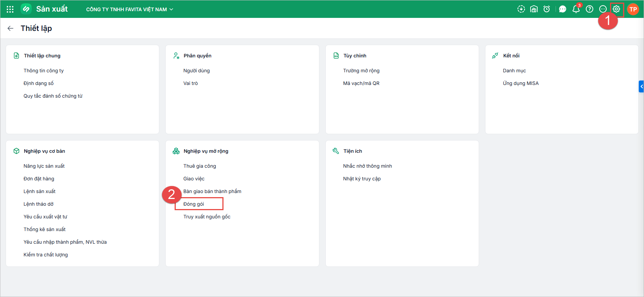
Task: Open the notifications bell
Action: coord(576,9)
